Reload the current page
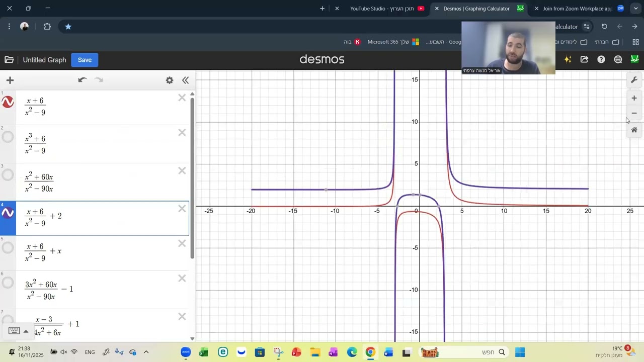The width and height of the screenshot is (644, 362). pos(604,27)
